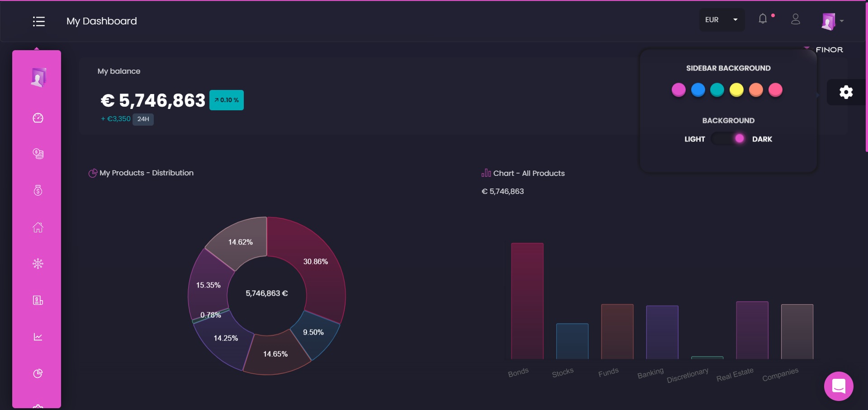Open the money bag section in sidebar

[38, 190]
